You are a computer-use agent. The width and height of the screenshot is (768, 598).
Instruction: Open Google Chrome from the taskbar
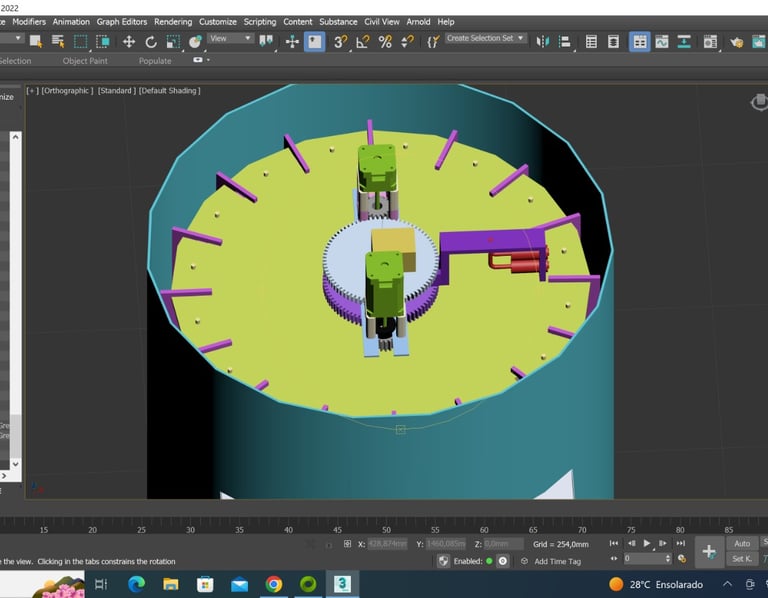(x=273, y=584)
